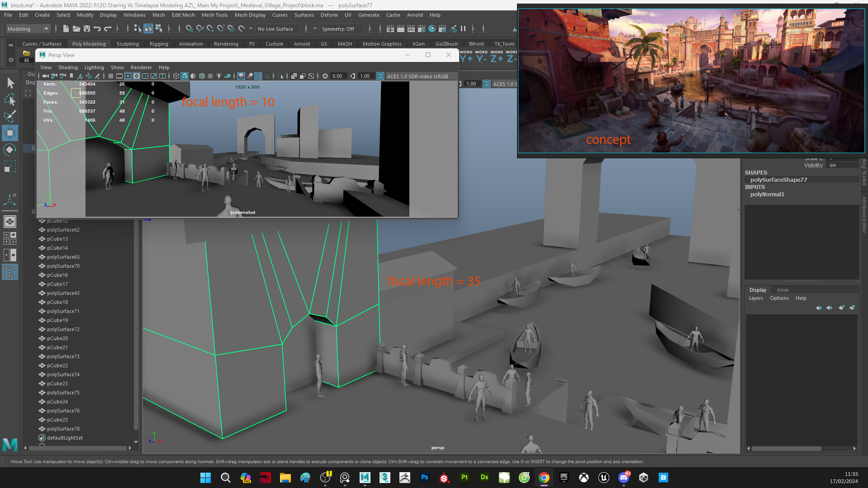The image size is (868, 488).
Task: Switch to Anim tab in layer editor
Action: point(783,290)
